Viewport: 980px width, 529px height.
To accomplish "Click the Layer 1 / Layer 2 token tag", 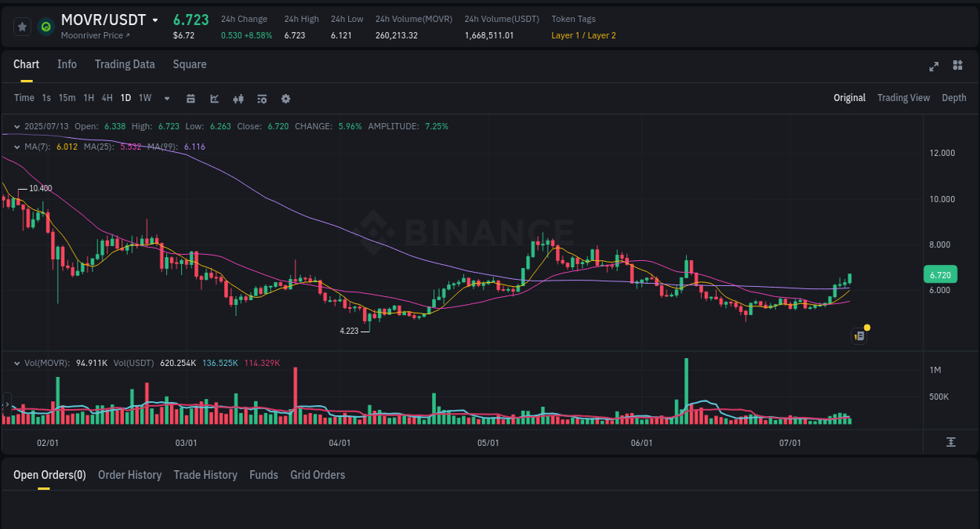I will pyautogui.click(x=583, y=35).
